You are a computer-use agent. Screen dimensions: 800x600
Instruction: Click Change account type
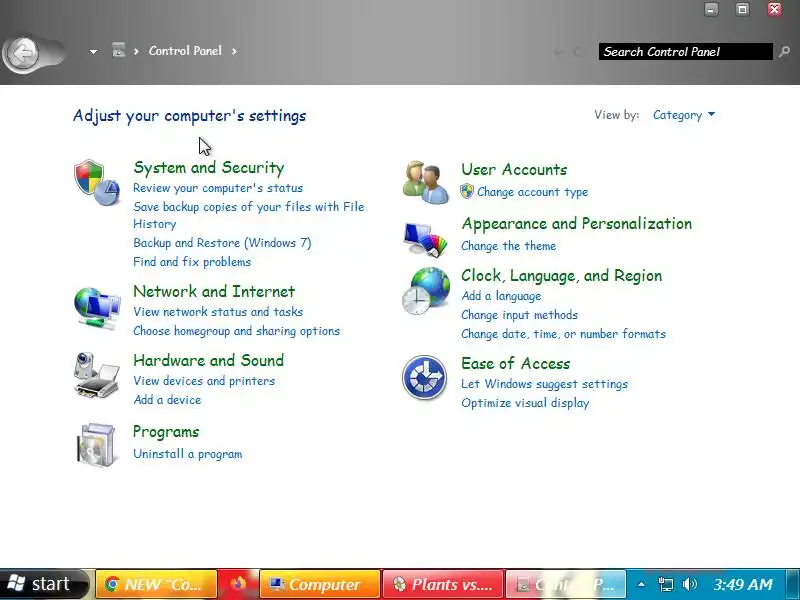click(x=532, y=192)
